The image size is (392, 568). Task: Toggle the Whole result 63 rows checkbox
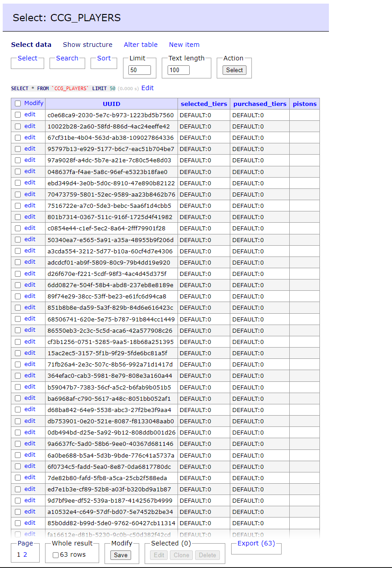click(55, 555)
